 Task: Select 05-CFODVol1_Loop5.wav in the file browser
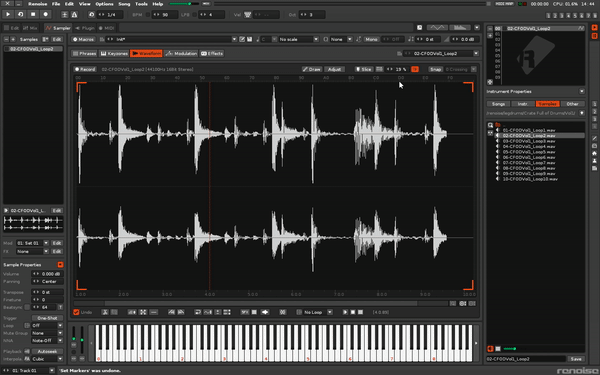529,152
